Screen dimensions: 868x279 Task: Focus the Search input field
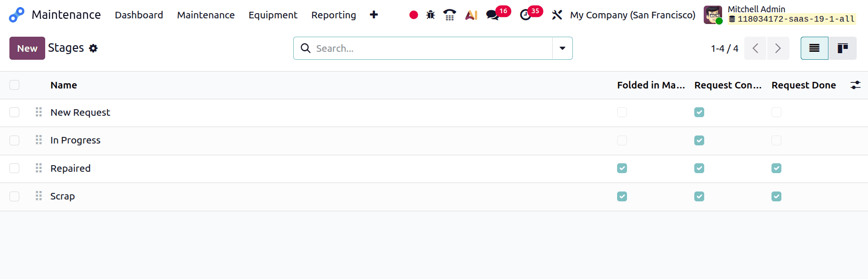coord(433,48)
